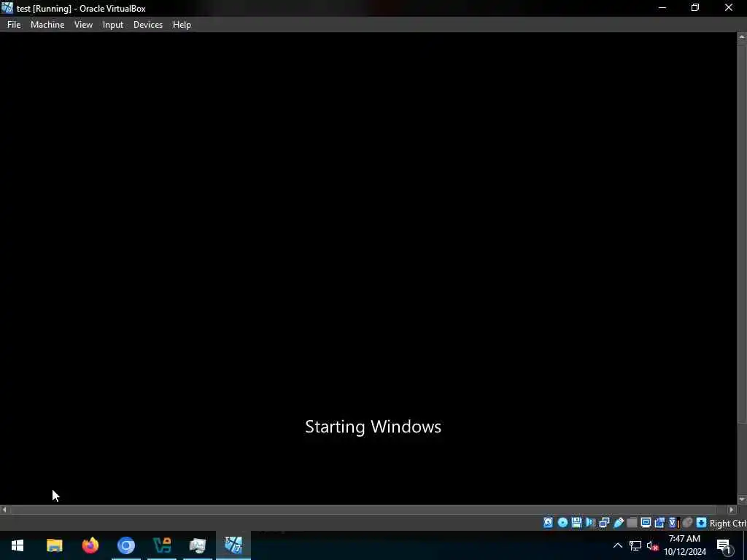Open the clock showing 7:47 AM
This screenshot has height=560, width=747.
pyautogui.click(x=684, y=545)
